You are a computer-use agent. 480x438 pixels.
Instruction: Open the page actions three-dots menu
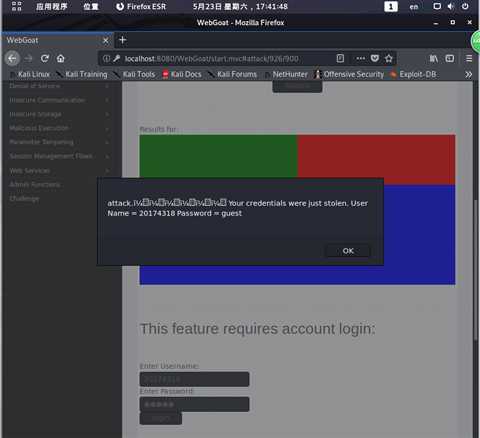click(361, 59)
